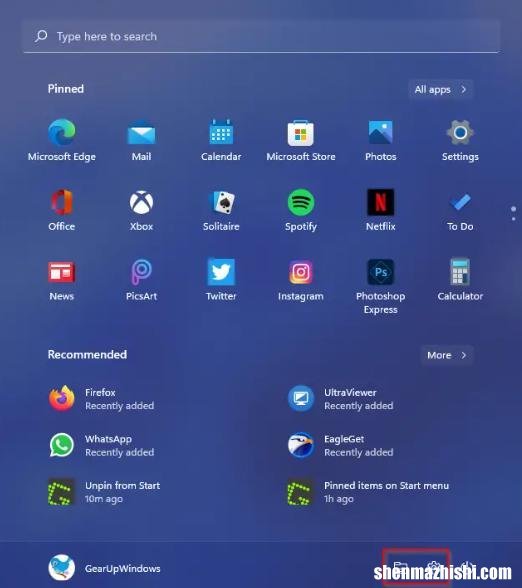Open Spotify
Image resolution: width=522 pixels, height=588 pixels.
[x=301, y=210]
